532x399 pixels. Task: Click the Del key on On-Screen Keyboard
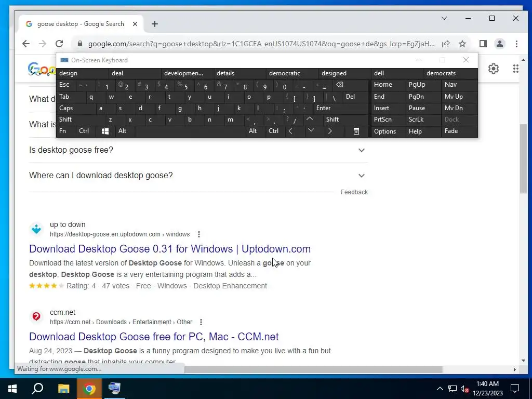tap(355, 97)
